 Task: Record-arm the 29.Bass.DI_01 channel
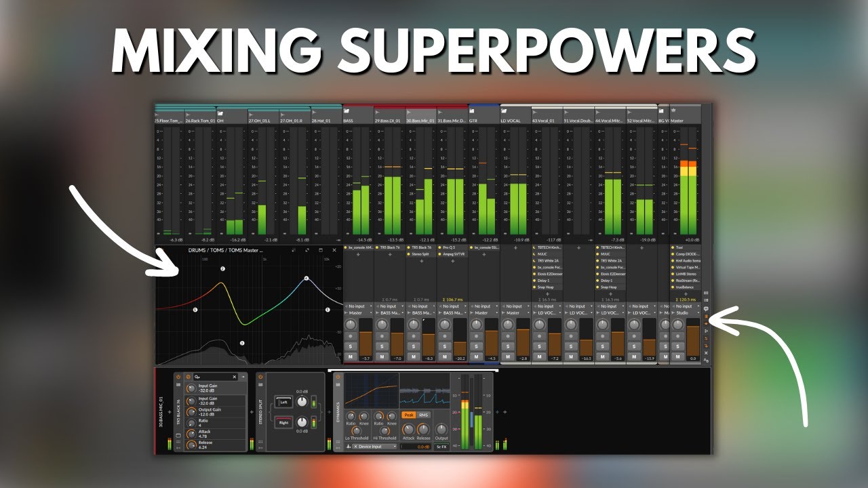pos(382,336)
